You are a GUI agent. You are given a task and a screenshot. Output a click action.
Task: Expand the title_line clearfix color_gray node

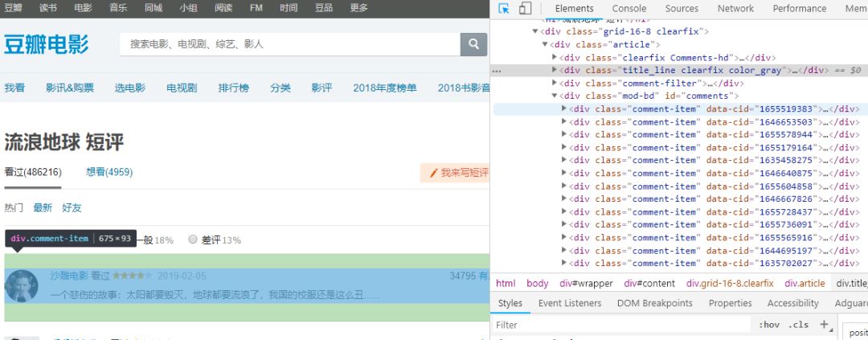[x=555, y=70]
